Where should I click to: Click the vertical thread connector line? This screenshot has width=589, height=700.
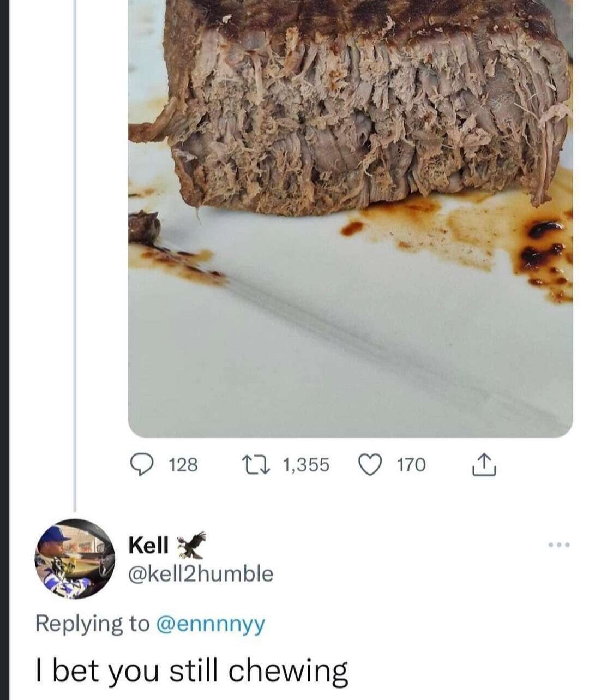tap(74, 251)
